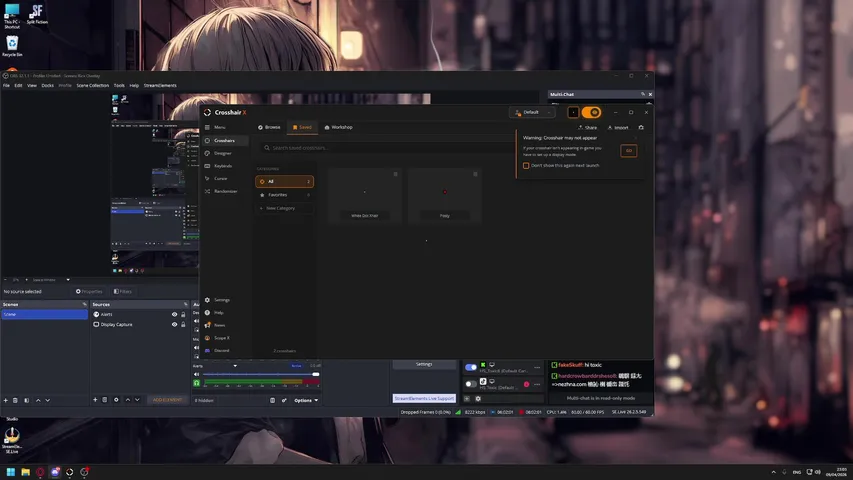Click icon right of Import in Crosshair X

[641, 127]
